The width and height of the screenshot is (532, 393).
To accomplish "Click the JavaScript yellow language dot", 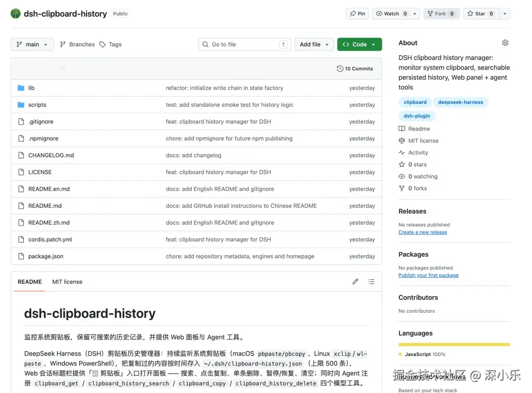I will point(400,355).
